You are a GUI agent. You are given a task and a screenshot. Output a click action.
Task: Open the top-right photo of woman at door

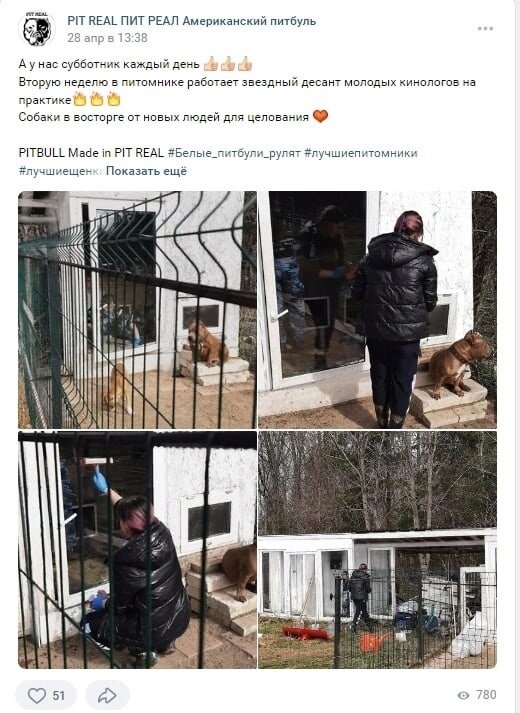point(377,310)
